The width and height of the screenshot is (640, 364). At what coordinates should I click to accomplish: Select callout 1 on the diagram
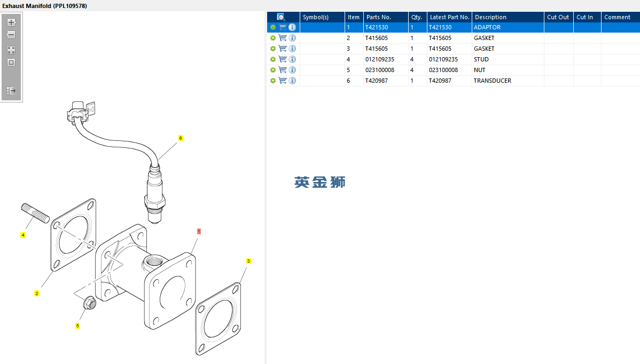point(199,232)
